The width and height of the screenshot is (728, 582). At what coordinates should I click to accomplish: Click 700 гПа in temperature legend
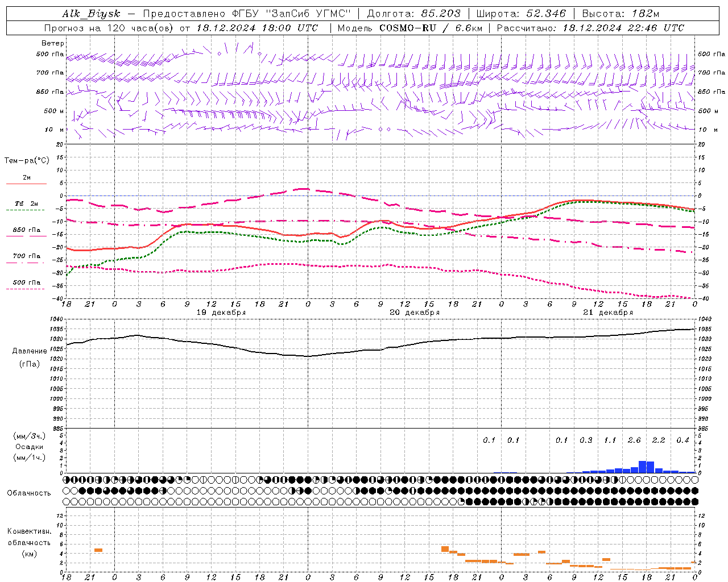point(27,256)
